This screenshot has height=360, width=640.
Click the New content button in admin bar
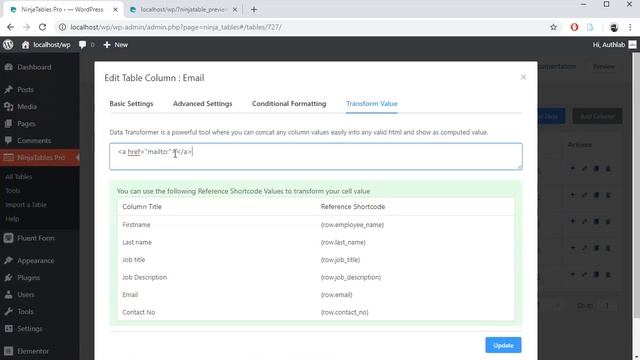pos(116,44)
